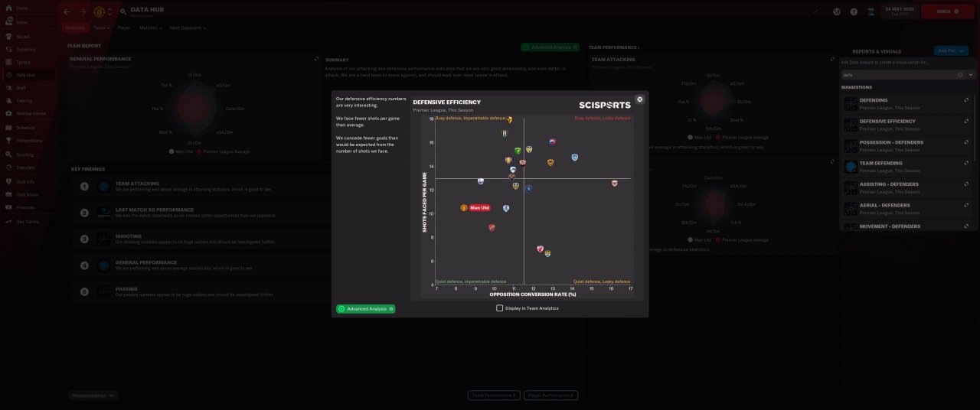Switch to the Player tab

point(124,28)
